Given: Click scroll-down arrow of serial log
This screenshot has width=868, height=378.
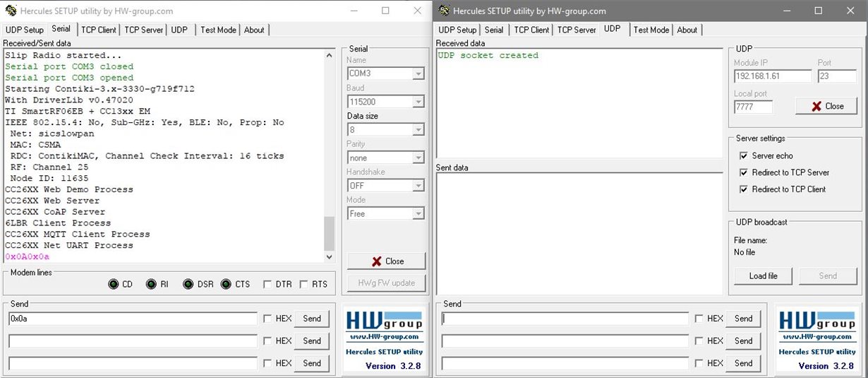Looking at the screenshot, I should pos(329,256).
